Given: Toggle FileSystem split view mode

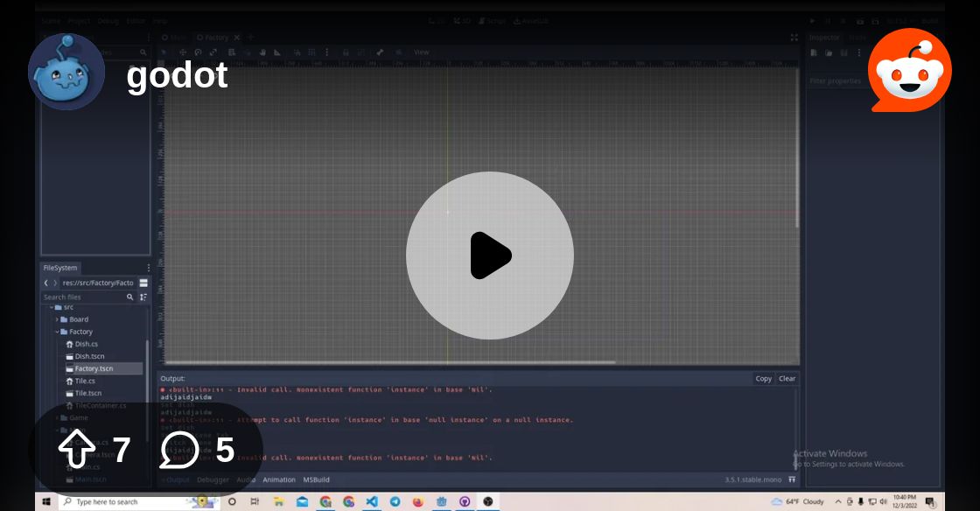Looking at the screenshot, I should point(143,283).
